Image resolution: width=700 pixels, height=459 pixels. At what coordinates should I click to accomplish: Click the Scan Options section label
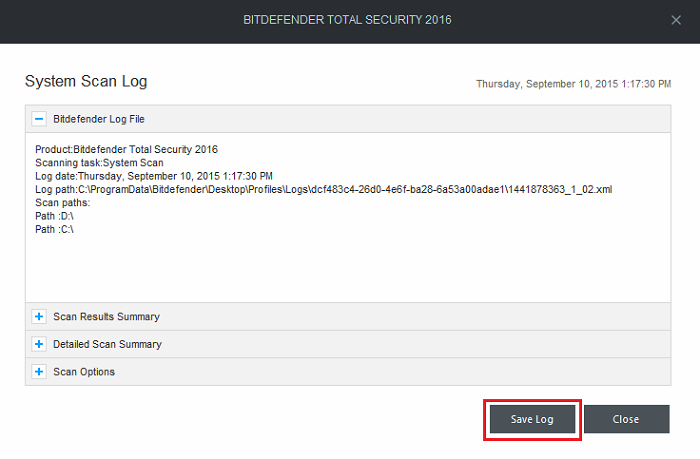click(x=84, y=372)
